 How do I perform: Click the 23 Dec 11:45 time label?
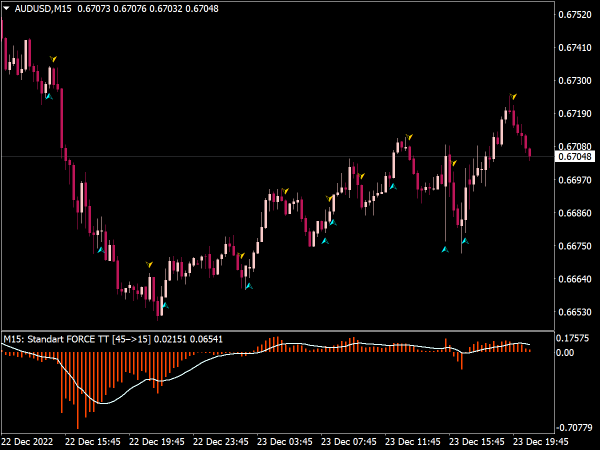tap(412, 442)
